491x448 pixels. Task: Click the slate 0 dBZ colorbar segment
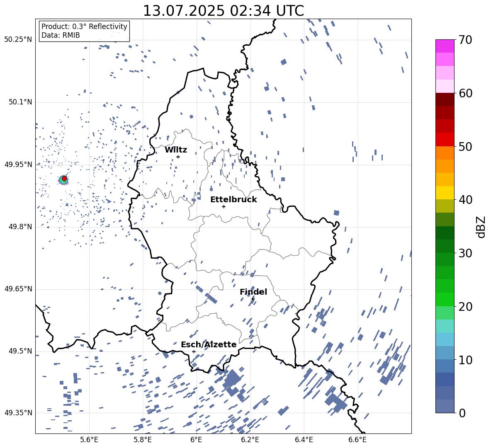[445, 406]
